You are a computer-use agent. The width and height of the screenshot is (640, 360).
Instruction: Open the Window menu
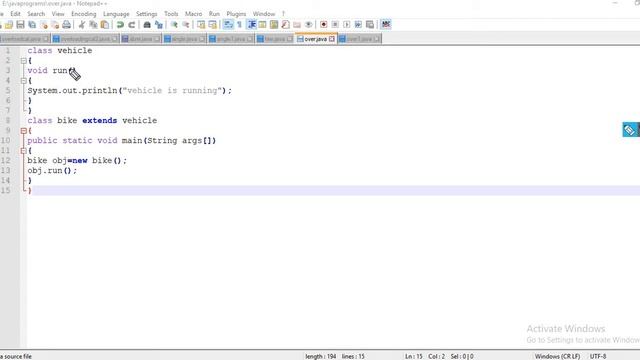[x=264, y=14]
